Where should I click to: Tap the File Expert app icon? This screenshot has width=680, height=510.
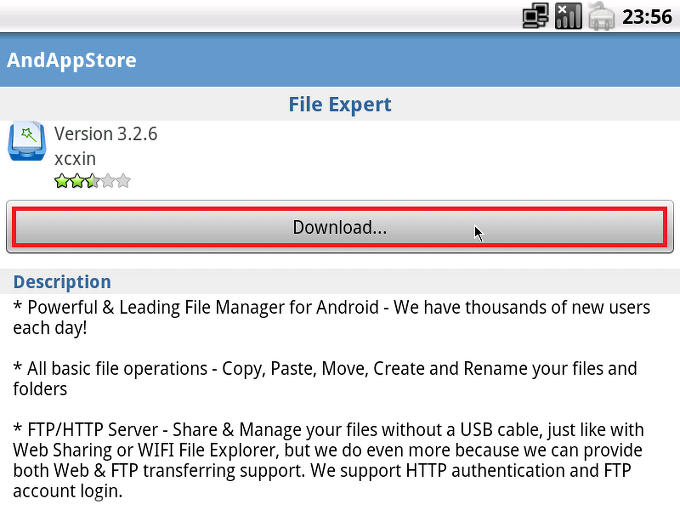click(27, 142)
